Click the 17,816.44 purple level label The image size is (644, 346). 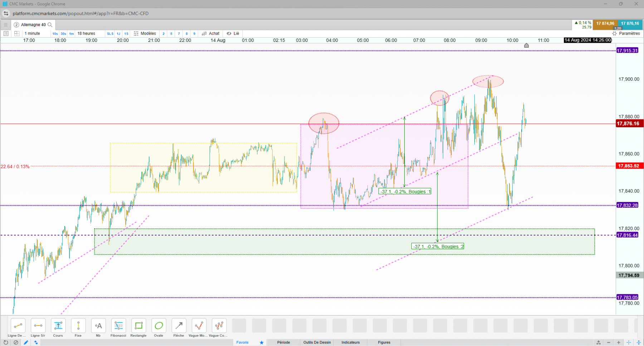(x=627, y=235)
